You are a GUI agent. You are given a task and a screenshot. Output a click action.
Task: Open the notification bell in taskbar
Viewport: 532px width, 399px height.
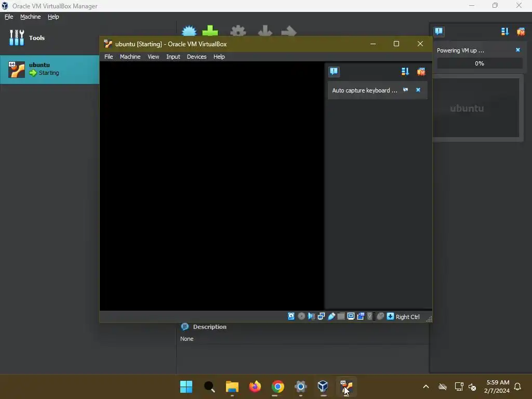(x=517, y=387)
